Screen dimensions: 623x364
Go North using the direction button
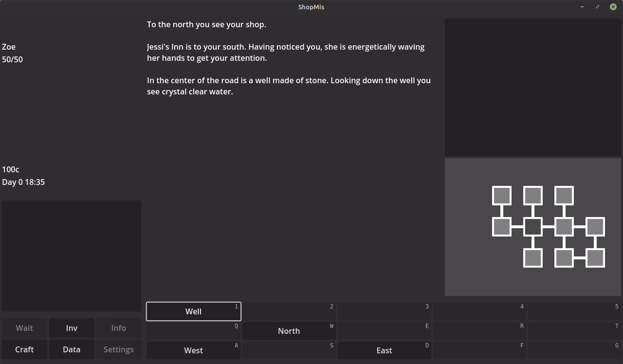coord(289,331)
